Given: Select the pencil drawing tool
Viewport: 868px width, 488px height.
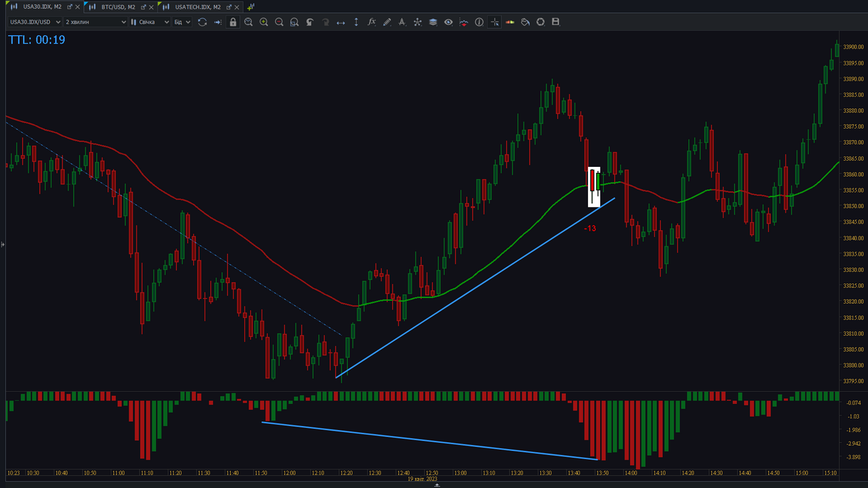Looking at the screenshot, I should pos(387,22).
